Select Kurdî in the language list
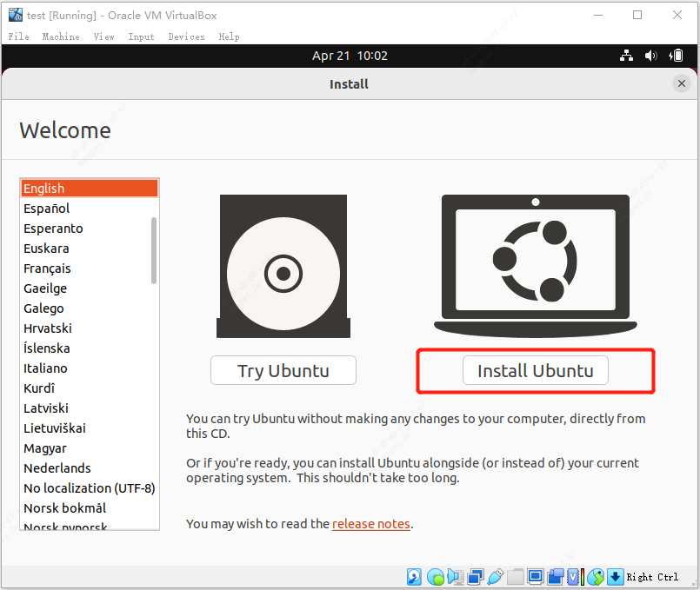The height and width of the screenshot is (590, 700). [x=90, y=388]
